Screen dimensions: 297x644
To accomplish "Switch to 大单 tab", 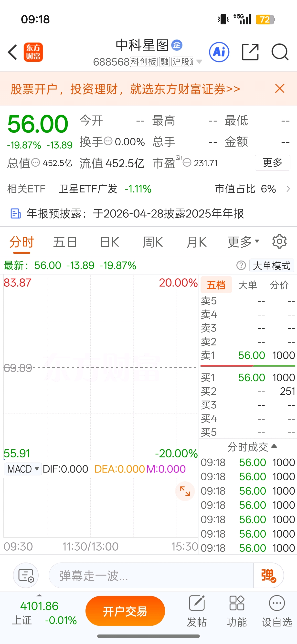I will [x=248, y=285].
